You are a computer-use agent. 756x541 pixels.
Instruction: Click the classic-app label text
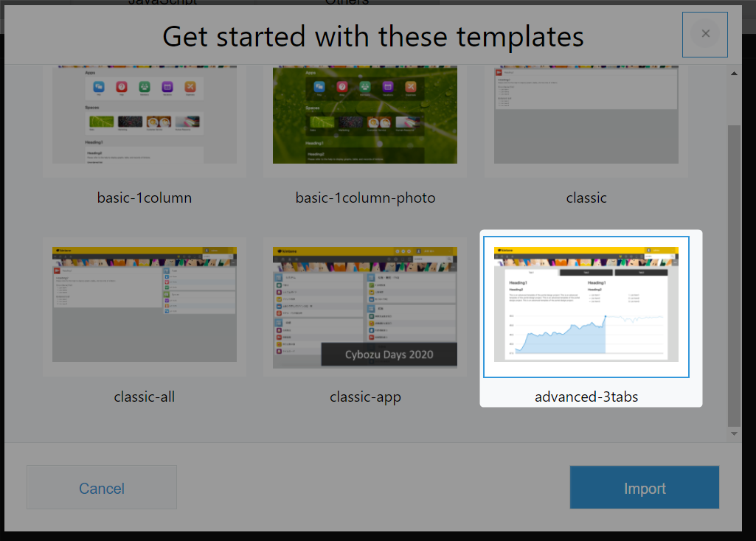tap(365, 397)
